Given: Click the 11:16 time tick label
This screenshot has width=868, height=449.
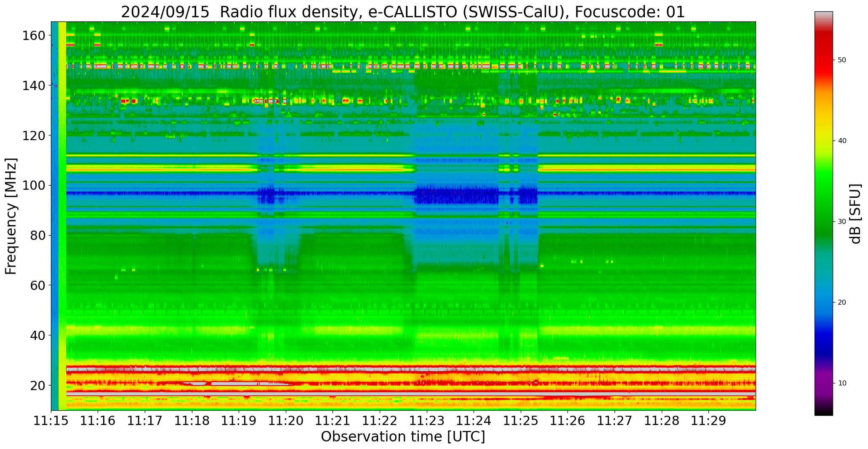Looking at the screenshot, I should [98, 420].
